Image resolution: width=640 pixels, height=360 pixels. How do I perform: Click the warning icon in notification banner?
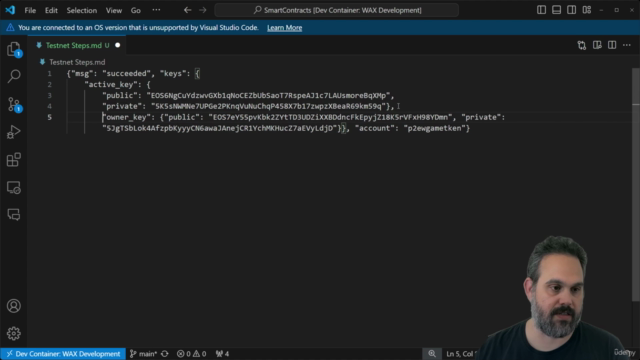(x=10, y=28)
